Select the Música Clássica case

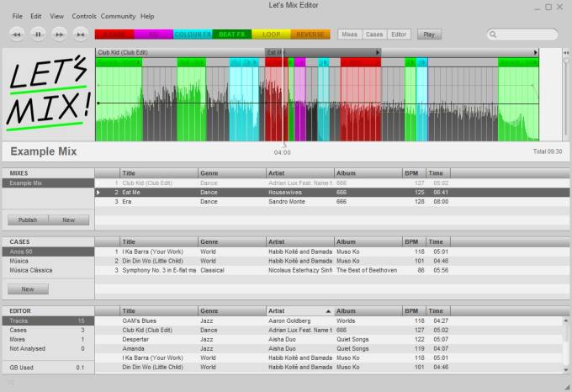(x=31, y=270)
